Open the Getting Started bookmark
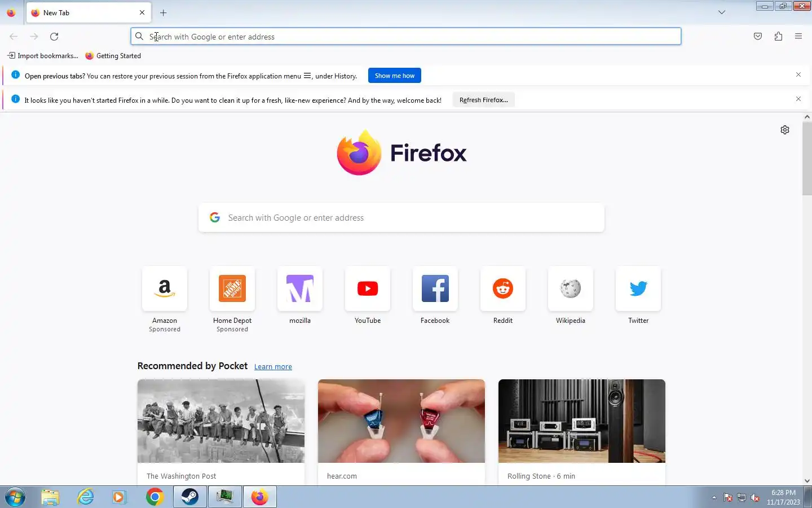Screen dimensions: 812x508 [x=113, y=56]
